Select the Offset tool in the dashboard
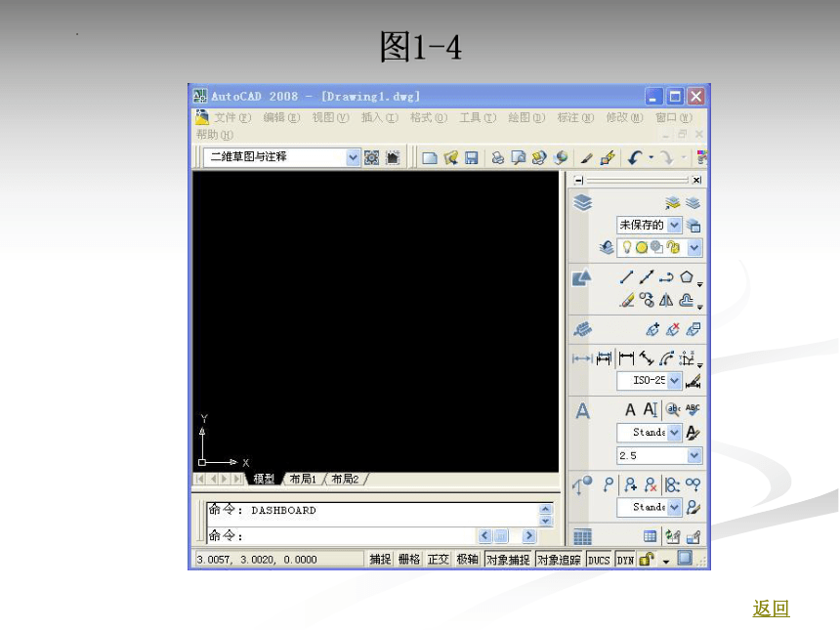 (687, 300)
